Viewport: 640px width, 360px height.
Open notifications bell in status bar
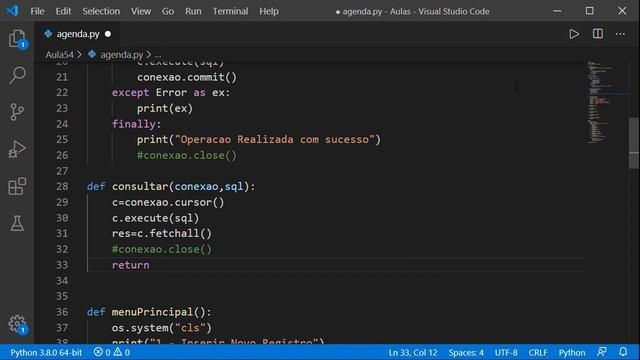623,352
